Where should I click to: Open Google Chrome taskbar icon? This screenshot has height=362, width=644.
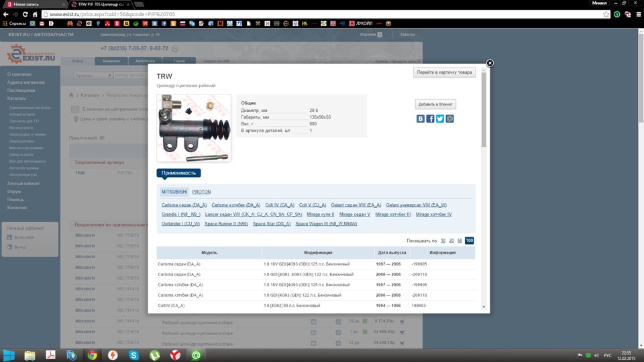click(92, 355)
